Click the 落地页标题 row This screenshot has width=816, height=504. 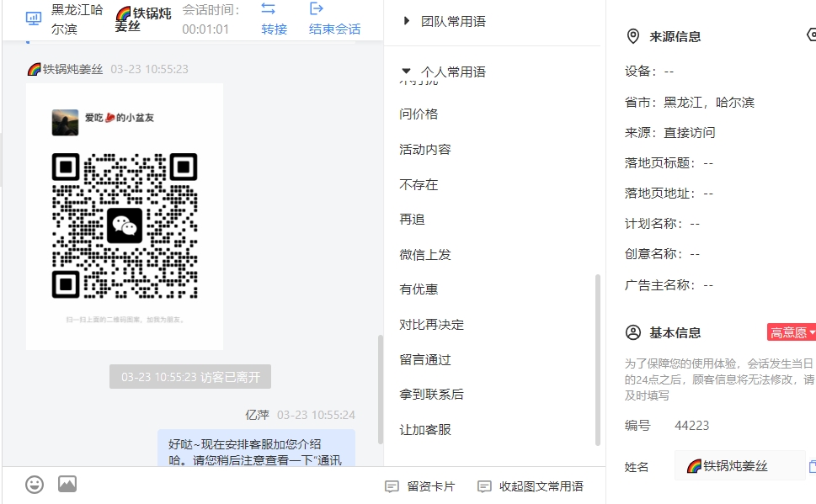[669, 163]
